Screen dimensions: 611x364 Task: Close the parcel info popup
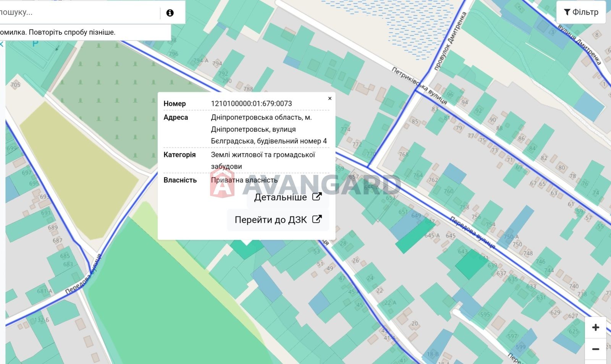coord(330,99)
